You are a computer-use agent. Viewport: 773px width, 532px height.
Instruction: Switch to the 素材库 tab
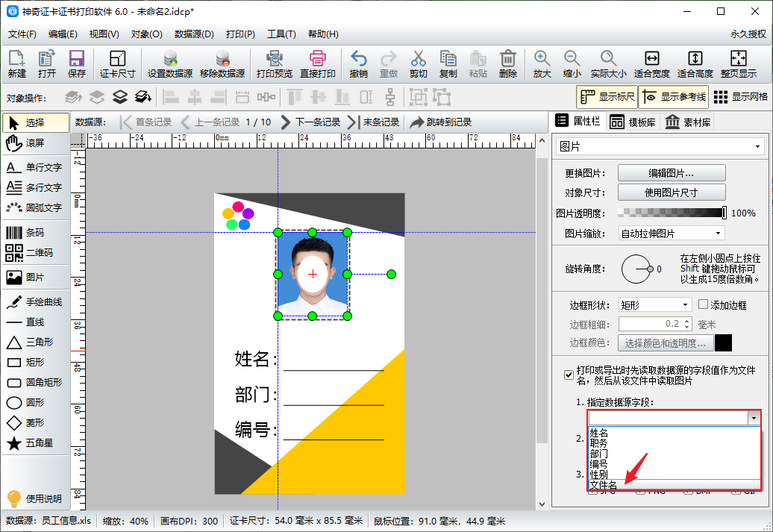click(x=688, y=122)
